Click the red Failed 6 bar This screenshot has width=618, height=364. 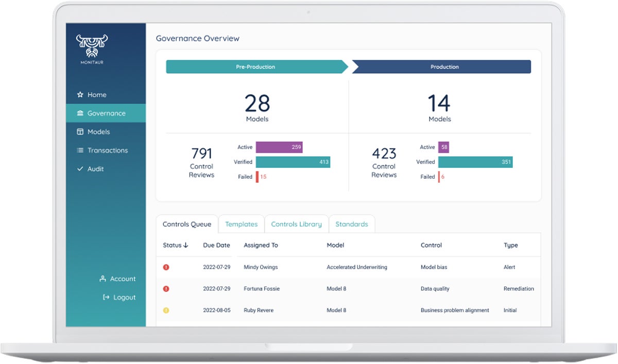[x=439, y=177]
